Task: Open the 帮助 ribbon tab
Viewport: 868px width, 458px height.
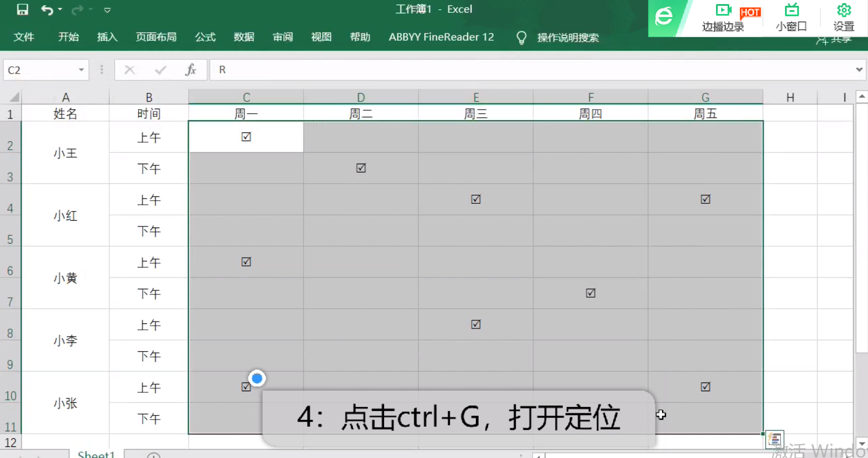Action: [x=360, y=37]
